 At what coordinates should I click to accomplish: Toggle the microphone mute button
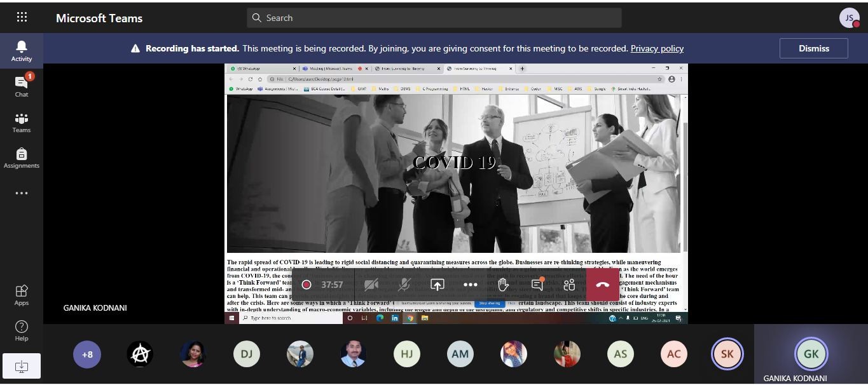(x=404, y=285)
